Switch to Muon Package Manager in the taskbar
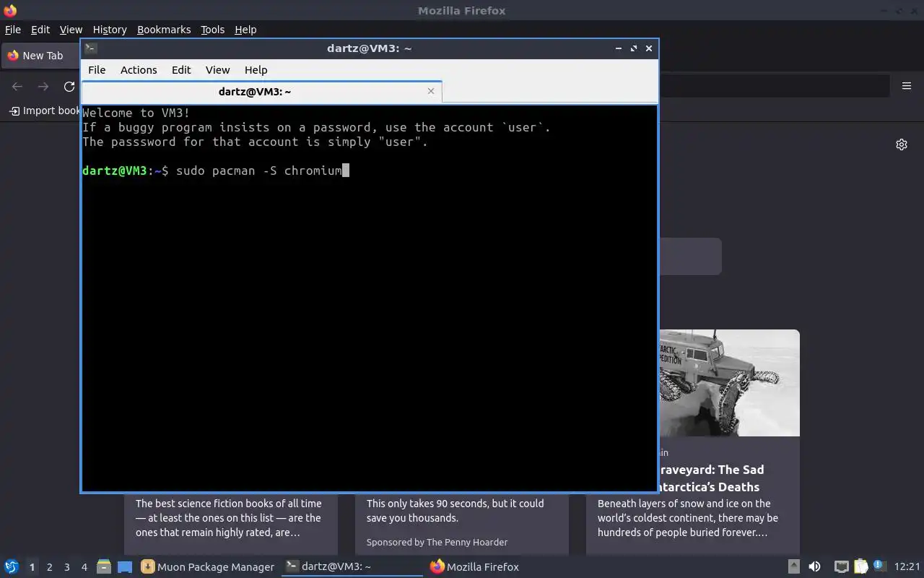Screen dimensions: 924x578 click(208, 567)
